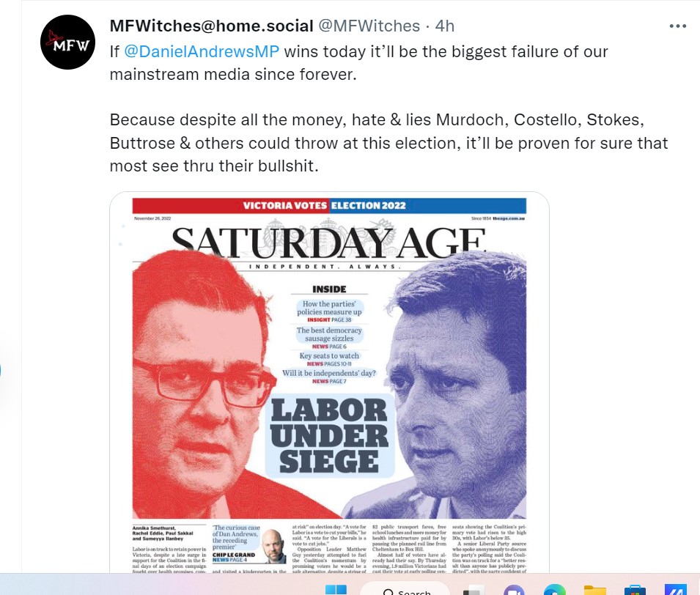Click the taskbar Search box
This screenshot has width=700, height=595.
(405, 589)
